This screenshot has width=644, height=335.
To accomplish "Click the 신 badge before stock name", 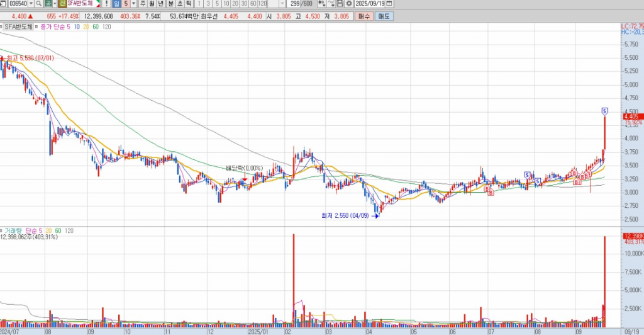I will (63, 4).
